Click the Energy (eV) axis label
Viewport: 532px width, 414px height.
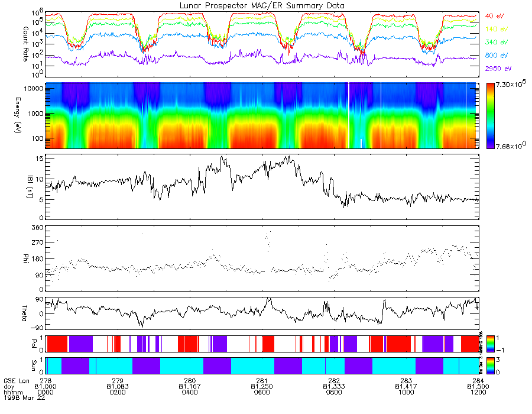click(x=18, y=115)
